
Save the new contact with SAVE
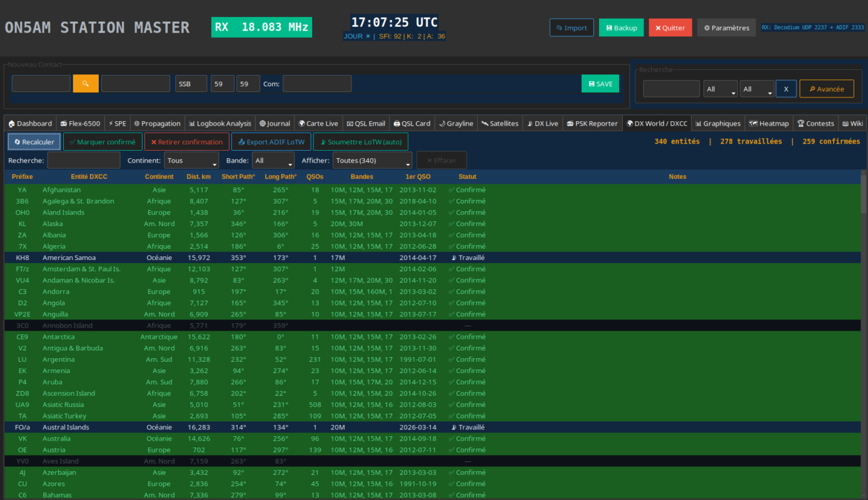tap(600, 84)
